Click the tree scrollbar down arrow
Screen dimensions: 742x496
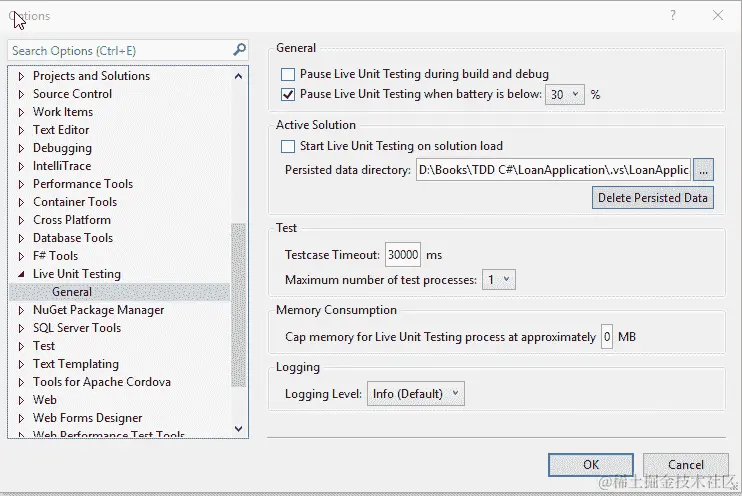coord(238,429)
